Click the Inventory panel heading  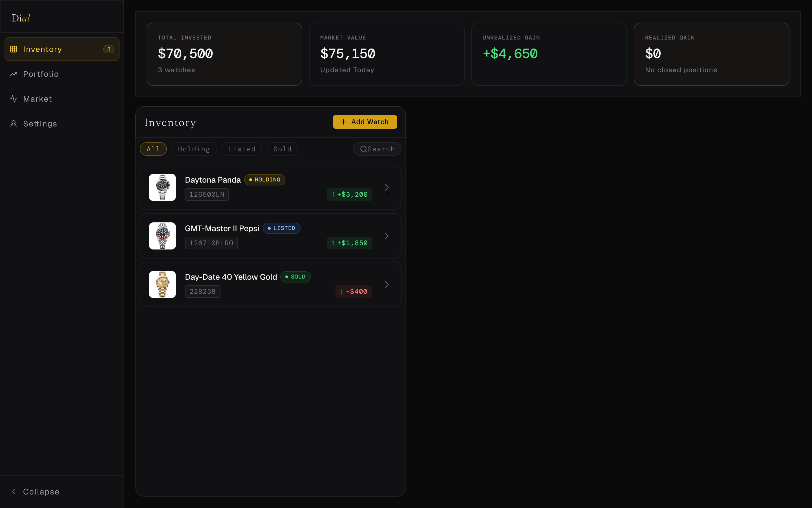point(170,123)
